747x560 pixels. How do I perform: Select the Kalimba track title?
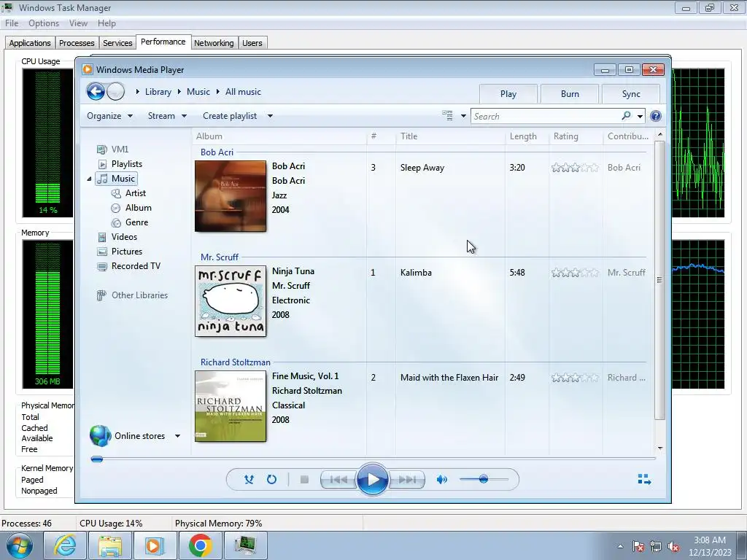(416, 273)
